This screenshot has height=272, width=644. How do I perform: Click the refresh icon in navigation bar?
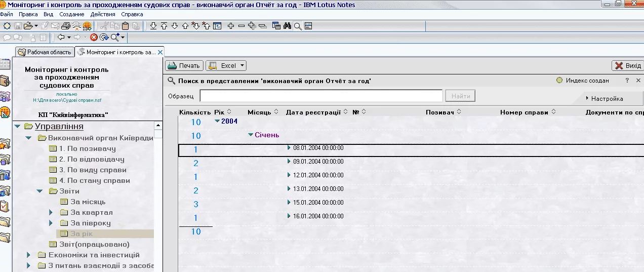(x=104, y=37)
